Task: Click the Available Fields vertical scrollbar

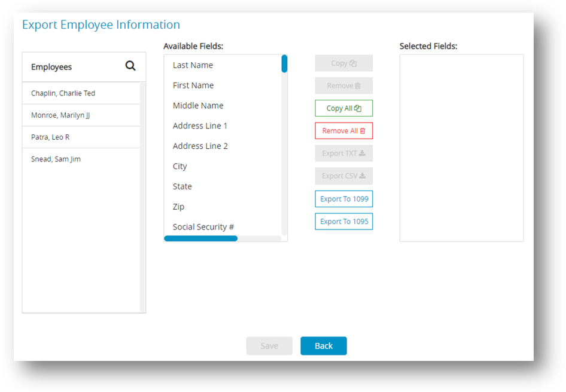Action: click(x=284, y=63)
